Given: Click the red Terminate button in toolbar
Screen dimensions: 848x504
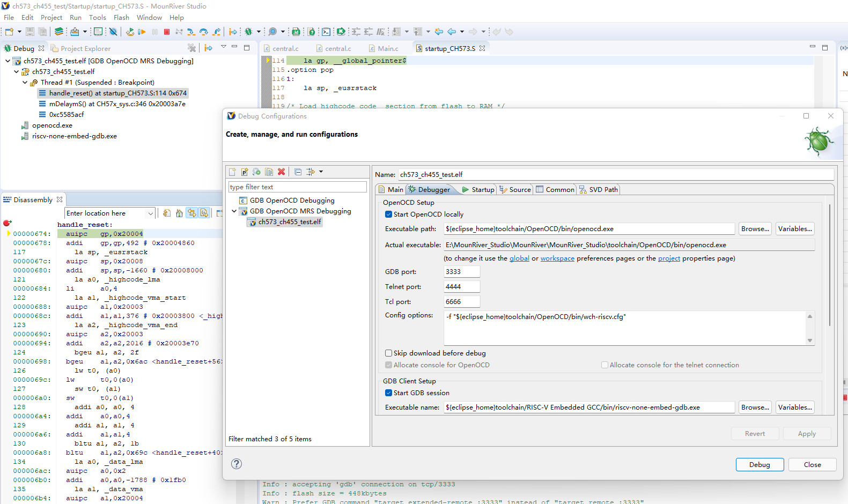Looking at the screenshot, I should coord(167,32).
